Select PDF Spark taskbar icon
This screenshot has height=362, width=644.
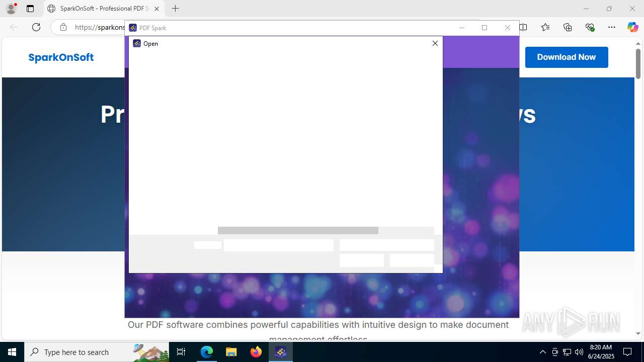tap(281, 352)
